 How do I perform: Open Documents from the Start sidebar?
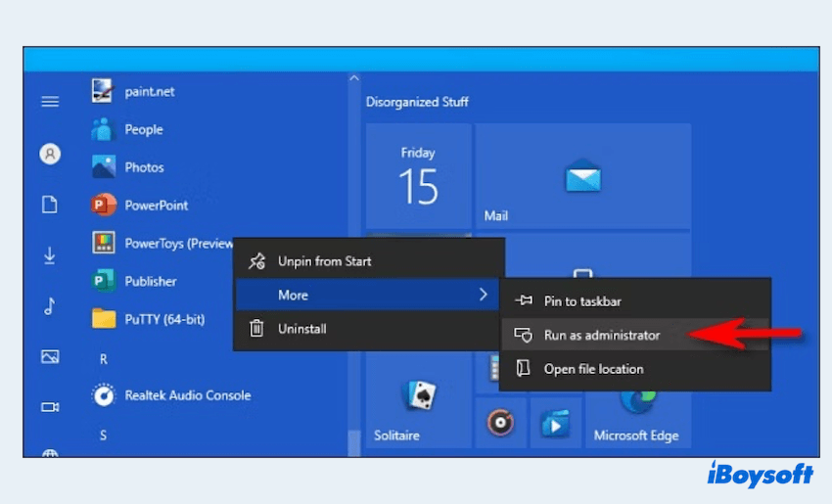coord(50,205)
